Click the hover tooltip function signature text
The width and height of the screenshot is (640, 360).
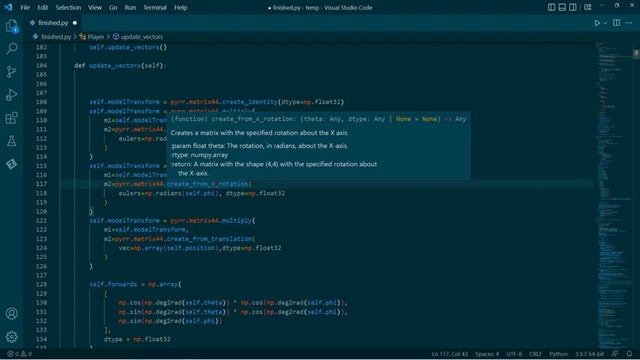(318, 119)
